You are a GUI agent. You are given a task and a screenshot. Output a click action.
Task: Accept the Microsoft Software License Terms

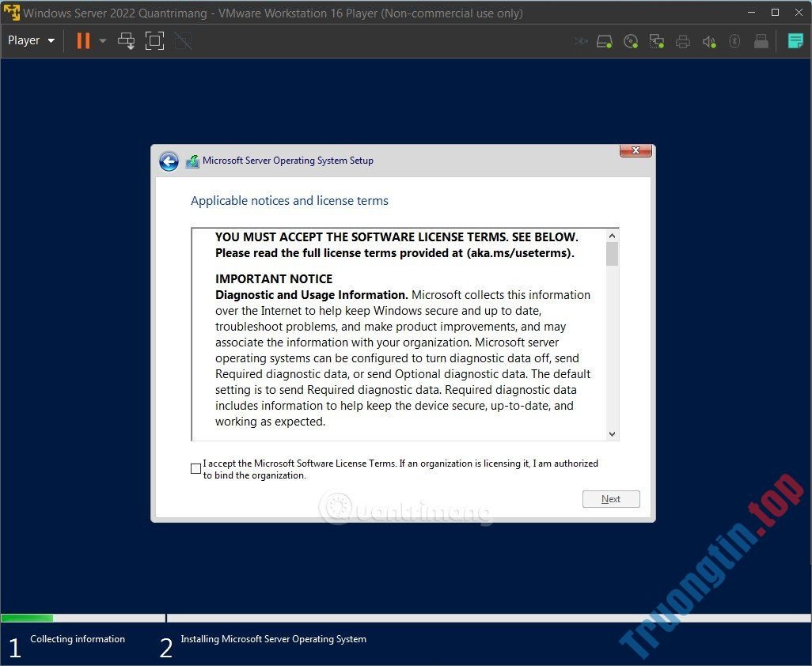[x=195, y=468]
